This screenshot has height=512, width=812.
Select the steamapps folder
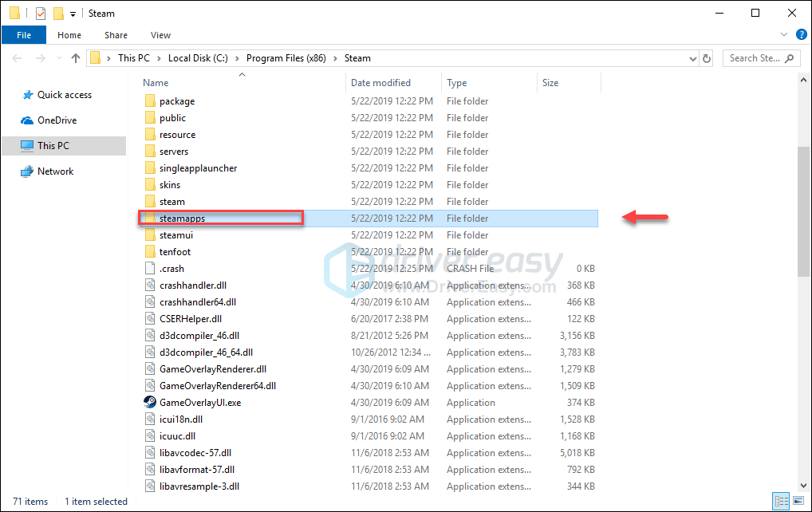coord(369,219)
